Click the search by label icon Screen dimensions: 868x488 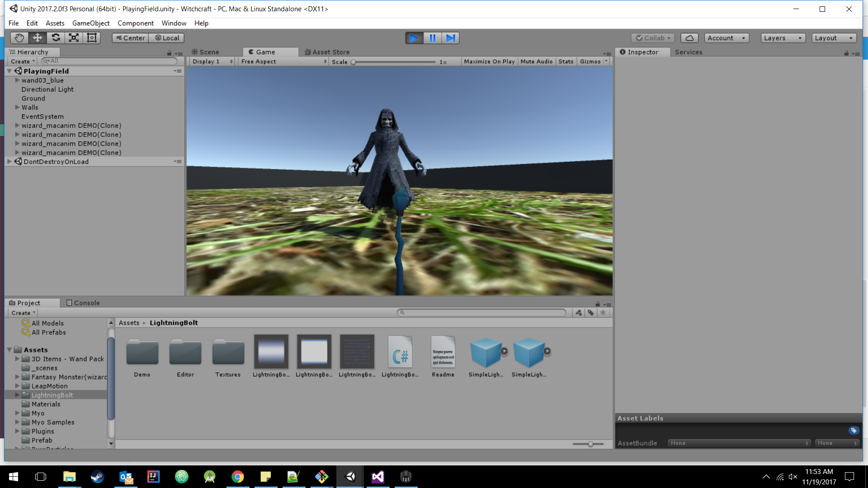pyautogui.click(x=591, y=313)
